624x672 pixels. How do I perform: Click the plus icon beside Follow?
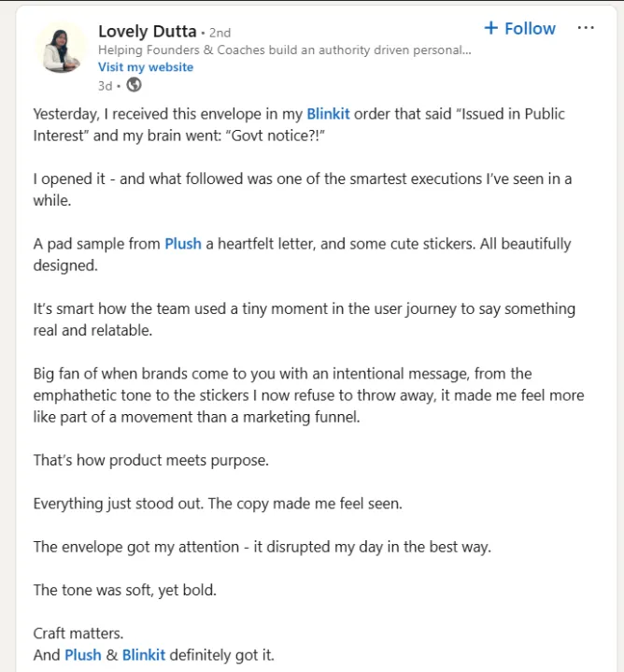490,28
